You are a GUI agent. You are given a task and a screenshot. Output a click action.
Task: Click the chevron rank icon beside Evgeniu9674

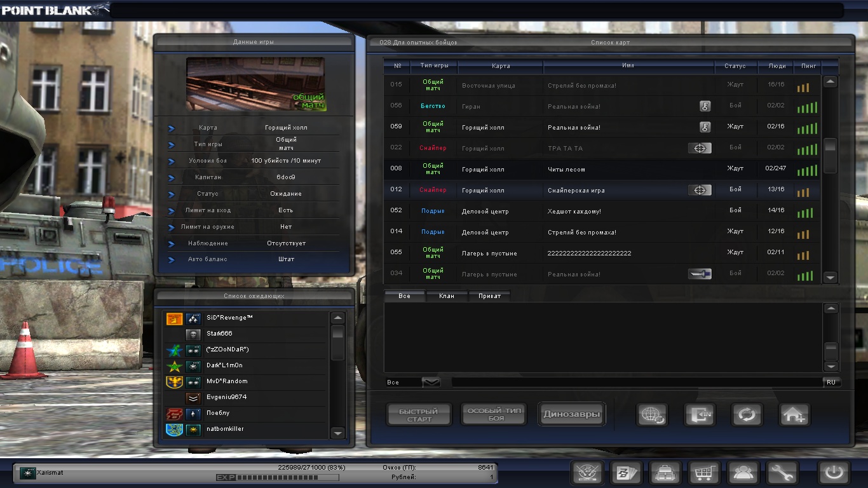point(194,398)
